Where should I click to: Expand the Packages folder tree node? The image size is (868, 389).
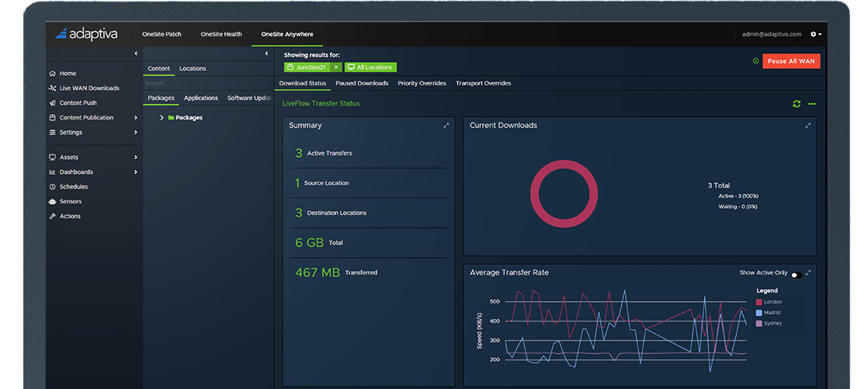pyautogui.click(x=161, y=118)
